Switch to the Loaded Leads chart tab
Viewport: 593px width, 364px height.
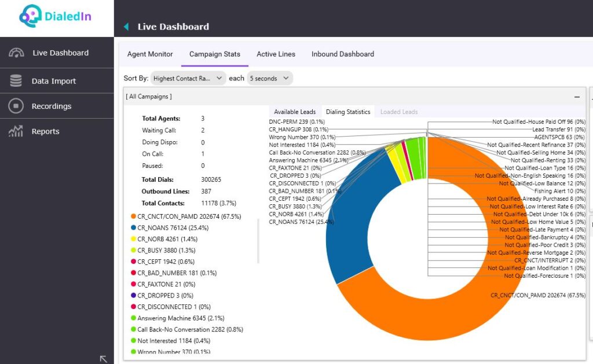[x=399, y=112]
